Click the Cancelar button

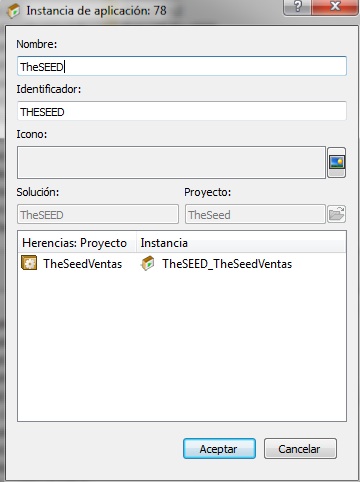click(300, 449)
